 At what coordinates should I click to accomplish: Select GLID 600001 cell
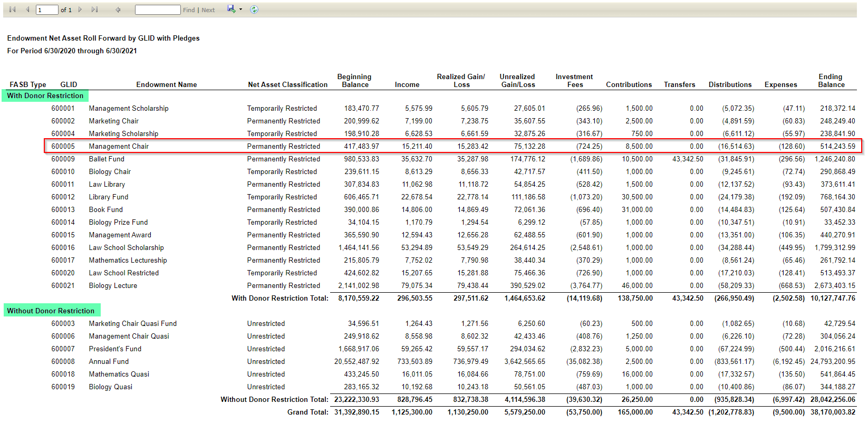click(63, 108)
